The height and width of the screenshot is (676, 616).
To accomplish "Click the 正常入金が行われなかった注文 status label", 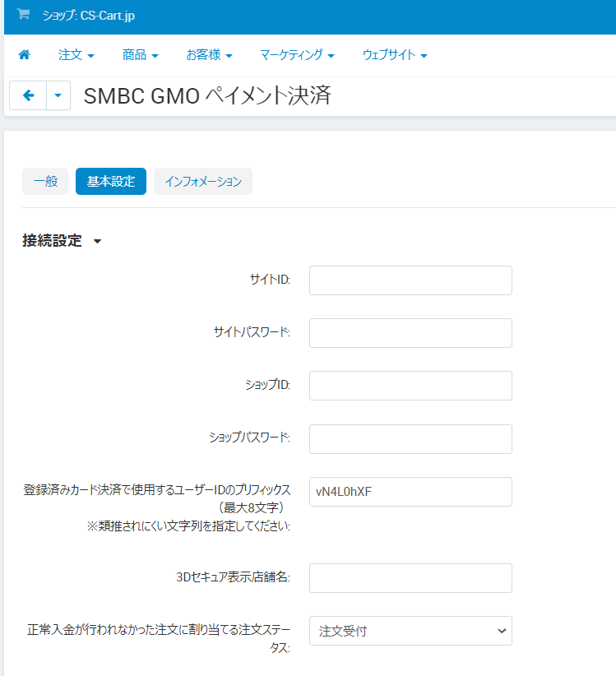I will pos(159,638).
